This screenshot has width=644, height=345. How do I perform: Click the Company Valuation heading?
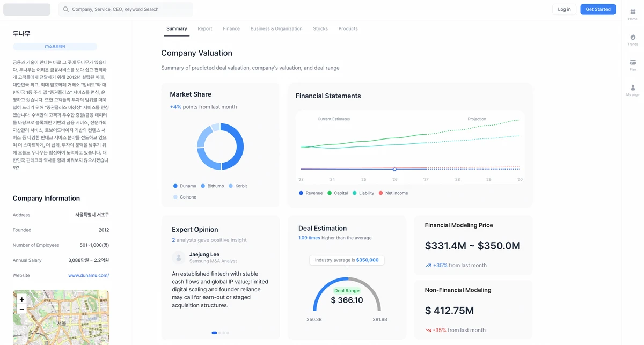point(196,53)
